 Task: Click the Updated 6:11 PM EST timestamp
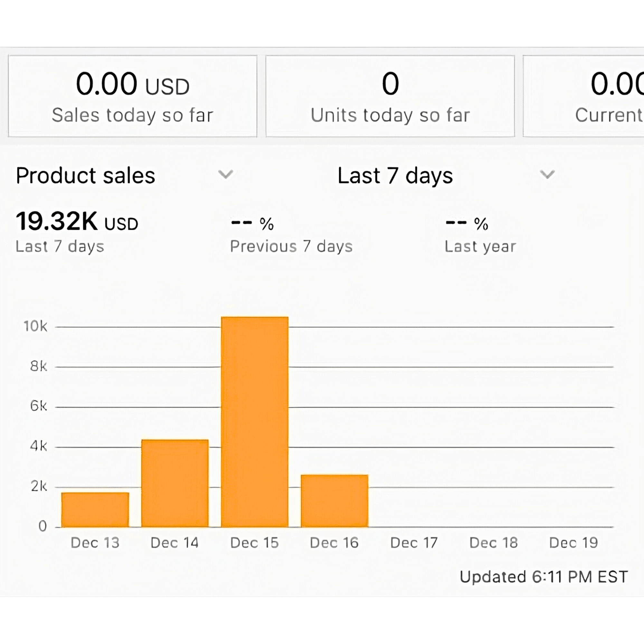click(544, 577)
